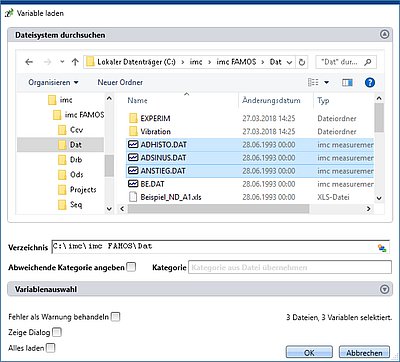This screenshot has height=362, width=400.
Task: Click the imc FAMOS breadcrumb segment
Action: [x=236, y=62]
